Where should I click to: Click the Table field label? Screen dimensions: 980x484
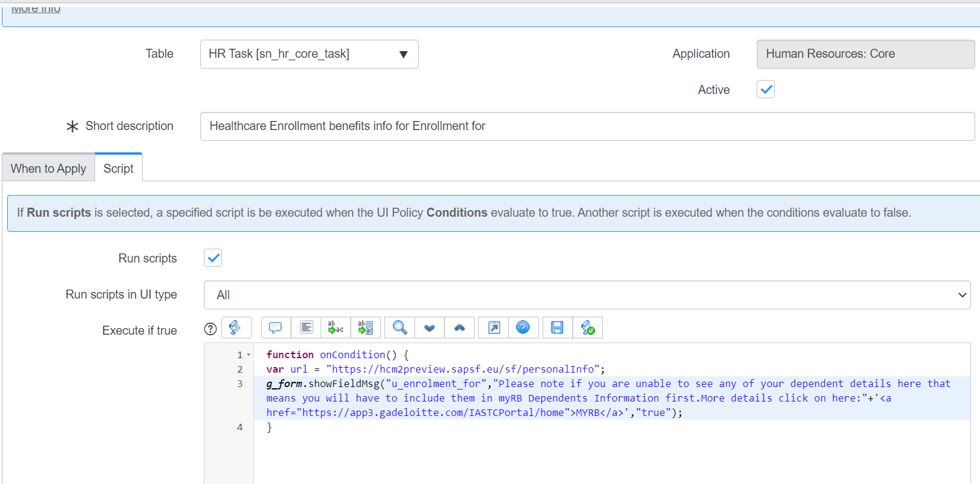coord(159,54)
